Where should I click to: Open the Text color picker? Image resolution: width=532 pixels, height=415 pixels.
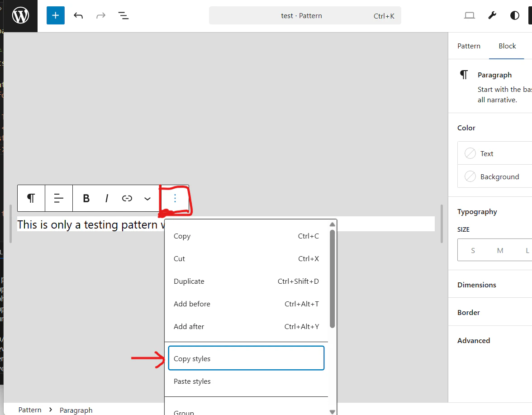click(495, 153)
